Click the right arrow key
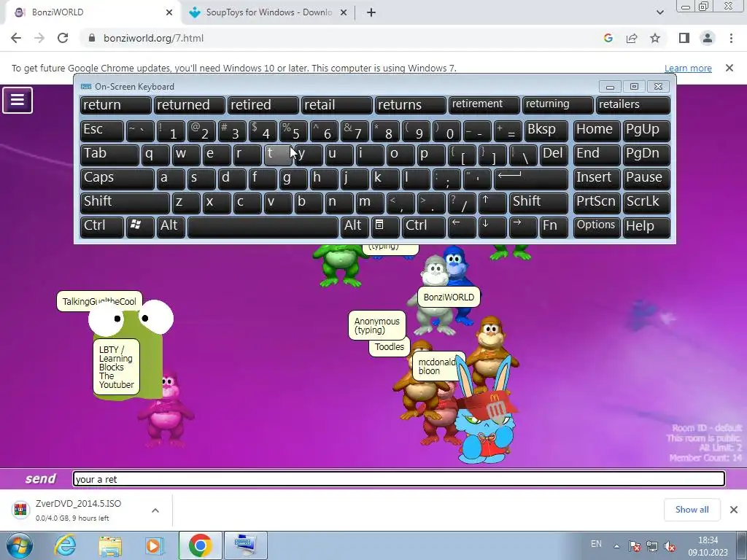This screenshot has height=560, width=747. pyautogui.click(x=523, y=227)
